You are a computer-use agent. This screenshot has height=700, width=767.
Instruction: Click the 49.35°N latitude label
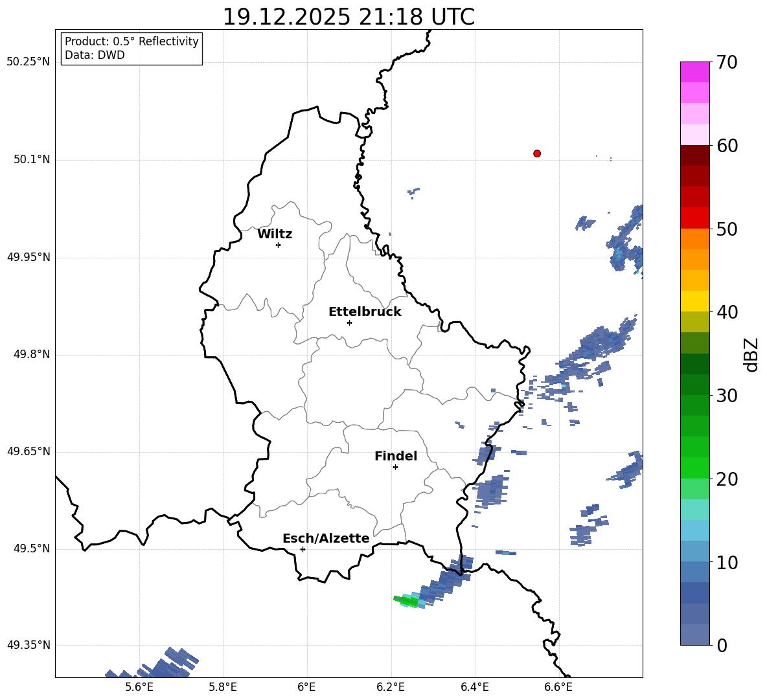pyautogui.click(x=29, y=645)
